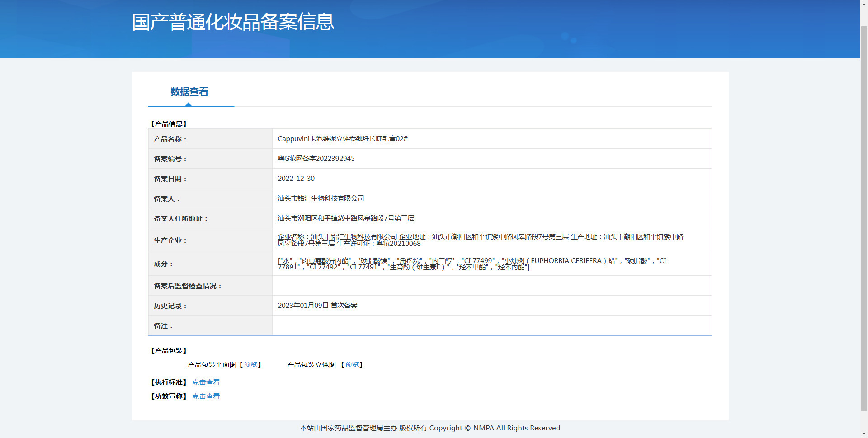Click the page's vertical scrollbar
The height and width of the screenshot is (438, 868).
(864, 219)
